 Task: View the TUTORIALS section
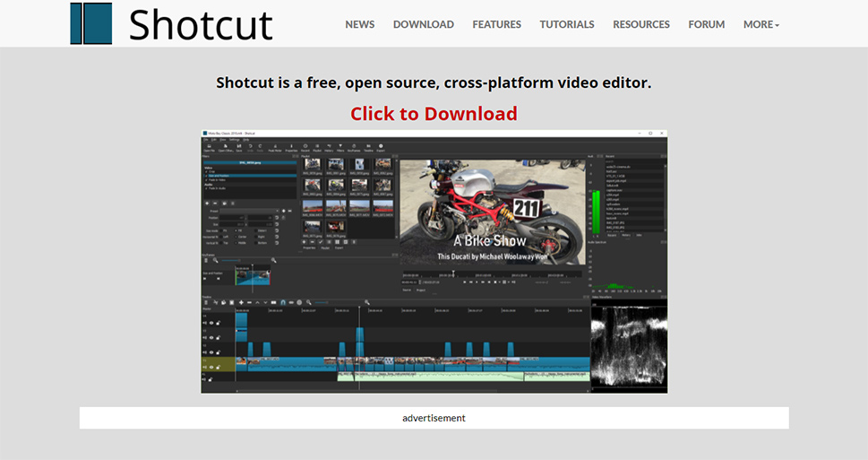567,24
